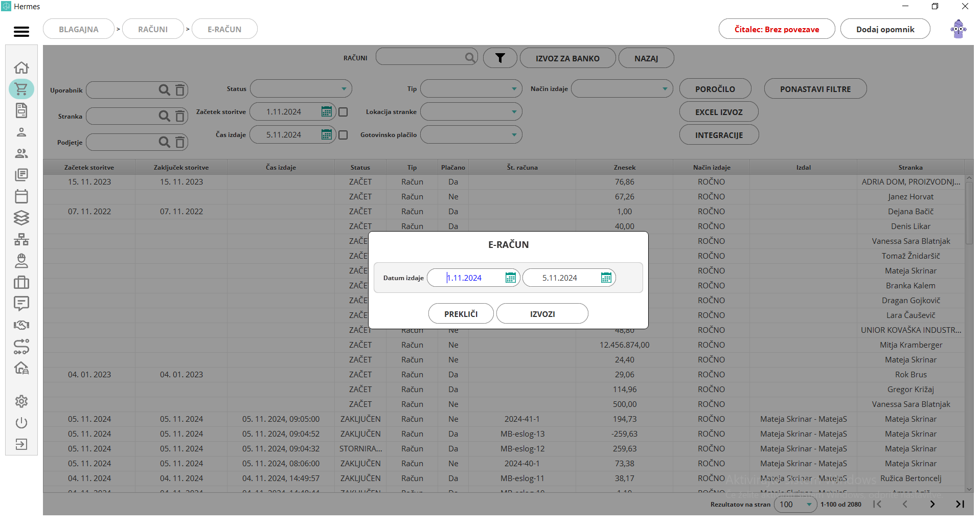This screenshot has height=524, width=980.
Task: Toggle the Čas izdaje checkbox
Action: tap(344, 135)
